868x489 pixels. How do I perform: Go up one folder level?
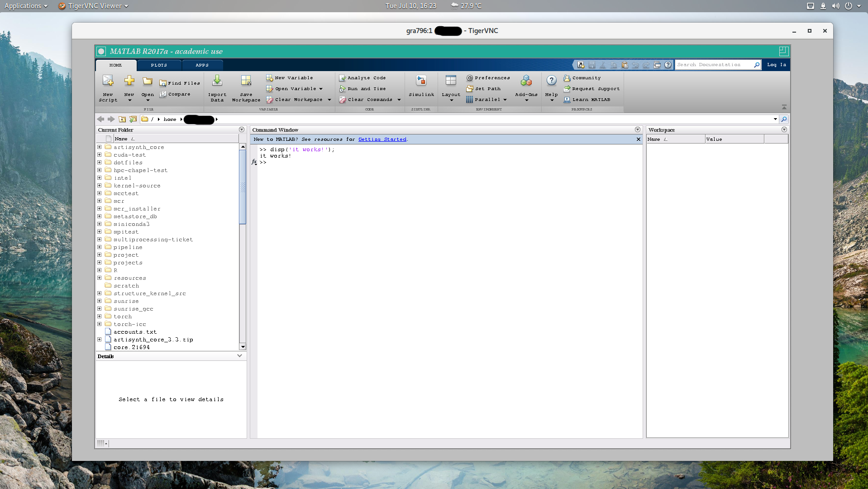(x=122, y=119)
